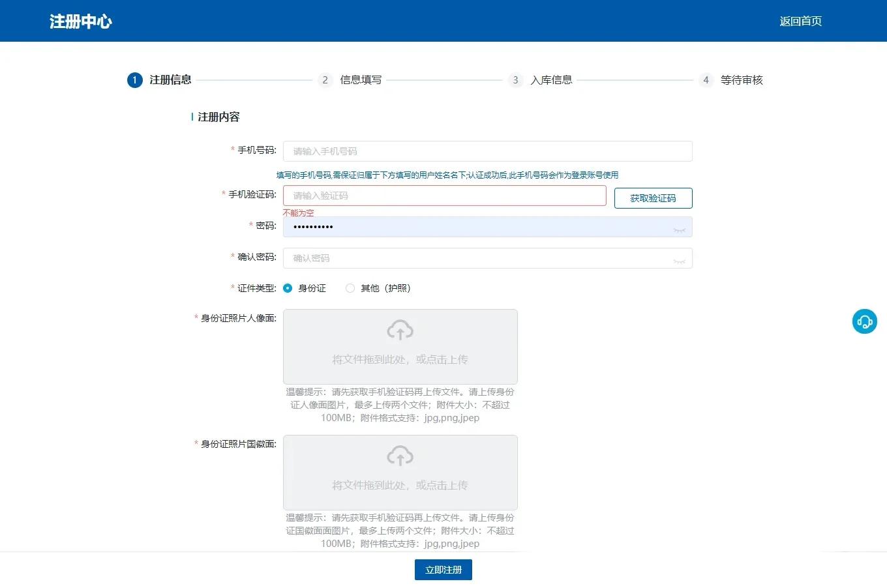The height and width of the screenshot is (588, 887).
Task: Click the upload cloud icon for national emblem side
Action: coord(400,455)
